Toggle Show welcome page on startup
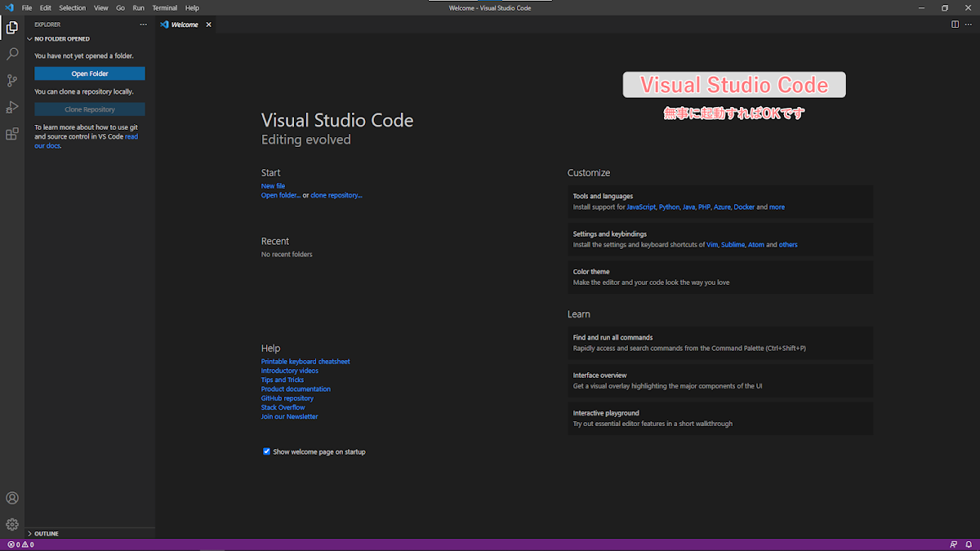The width and height of the screenshot is (980, 551). [x=266, y=451]
